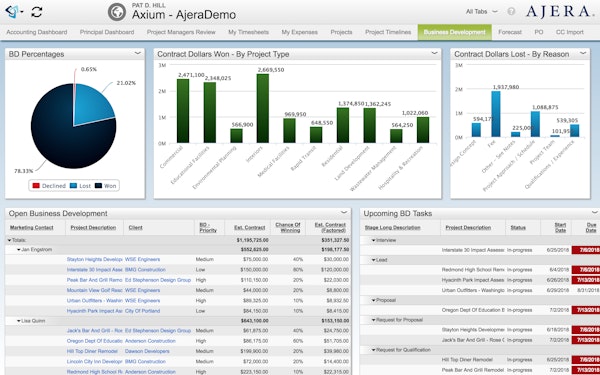
Task: Select Redmond High School Remodel task row
Action: click(480, 270)
